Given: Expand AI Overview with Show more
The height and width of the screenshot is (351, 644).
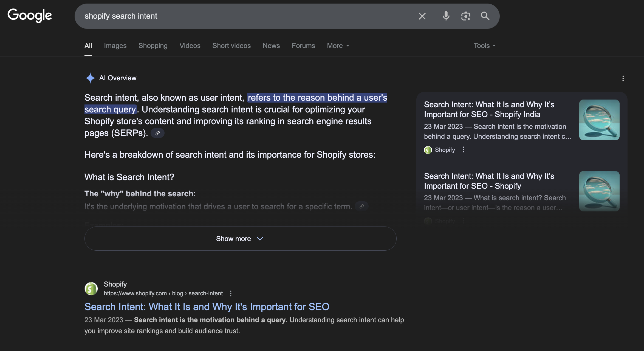Looking at the screenshot, I should [240, 239].
